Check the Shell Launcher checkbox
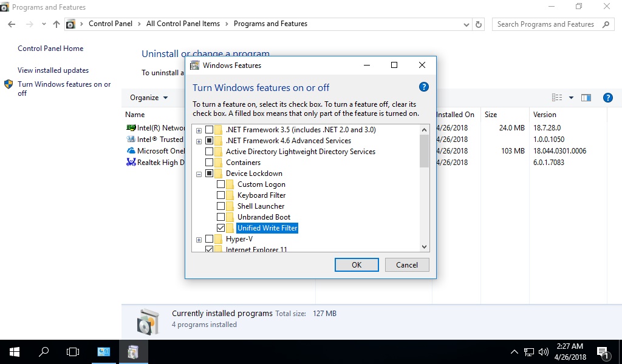Screen dimensions: 622x364 coord(220,206)
